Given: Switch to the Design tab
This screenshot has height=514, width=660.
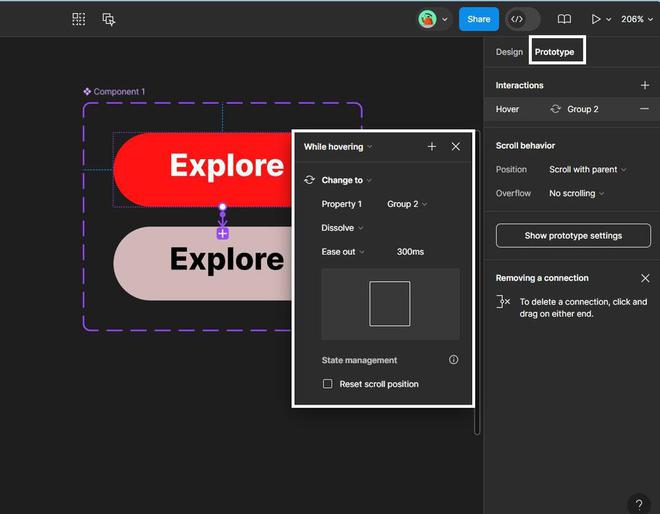Looking at the screenshot, I should [x=509, y=52].
